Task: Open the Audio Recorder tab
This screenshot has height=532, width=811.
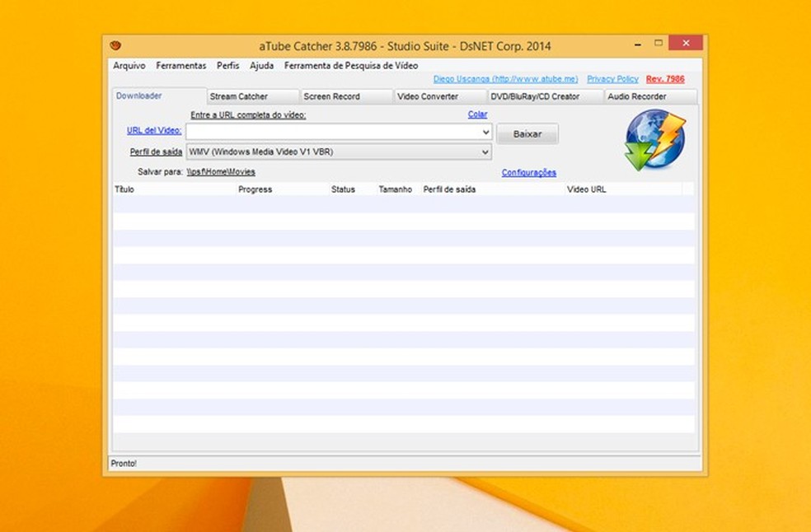Action: click(637, 96)
